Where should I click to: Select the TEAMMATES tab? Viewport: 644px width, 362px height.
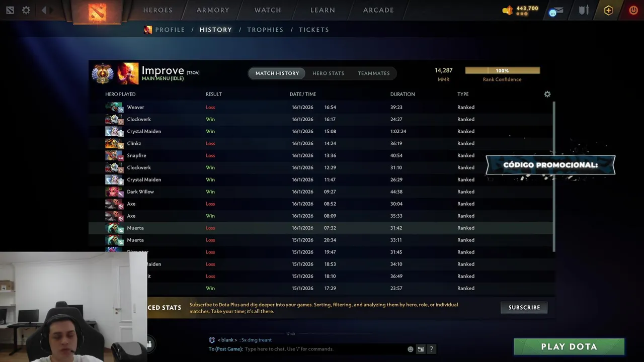click(374, 73)
